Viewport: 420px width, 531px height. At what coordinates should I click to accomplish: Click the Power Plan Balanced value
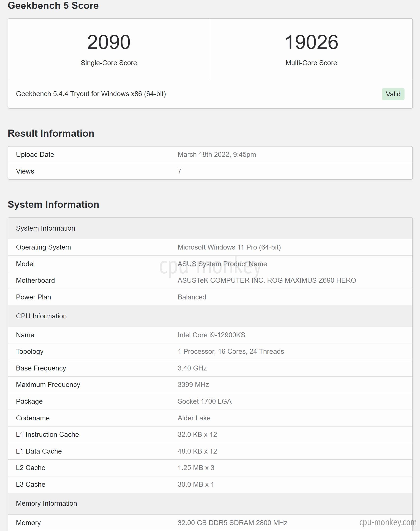[192, 297]
